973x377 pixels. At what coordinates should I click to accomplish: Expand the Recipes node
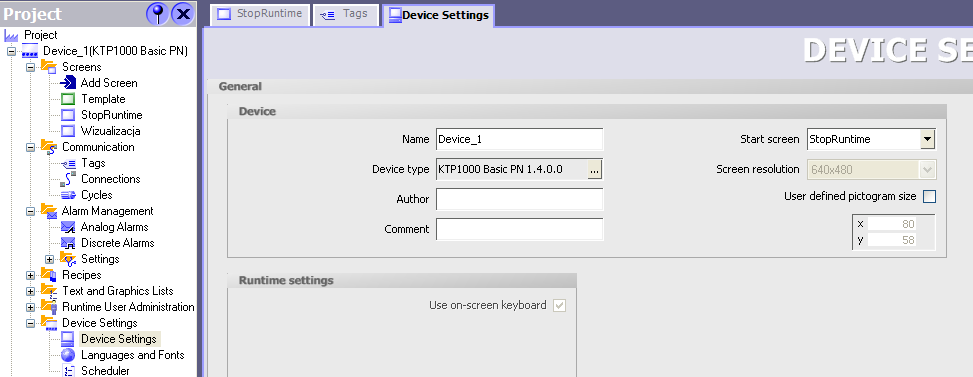pyautogui.click(x=30, y=275)
